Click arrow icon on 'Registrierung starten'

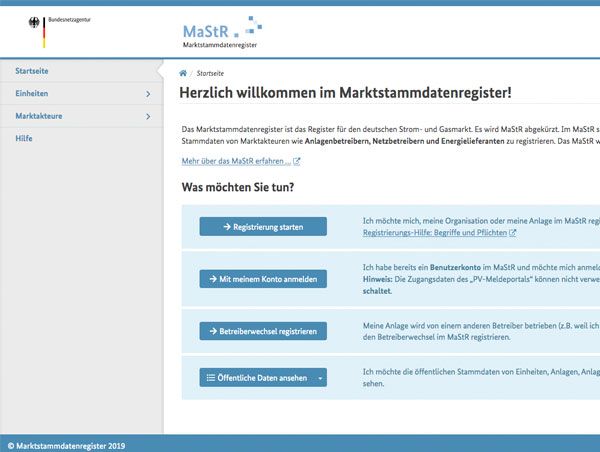pyautogui.click(x=227, y=227)
